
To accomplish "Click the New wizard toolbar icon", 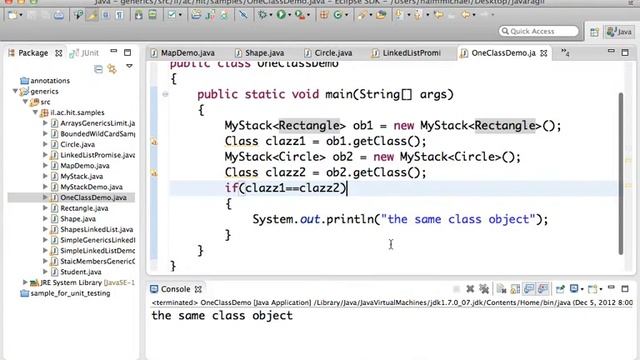I will 13,15.
